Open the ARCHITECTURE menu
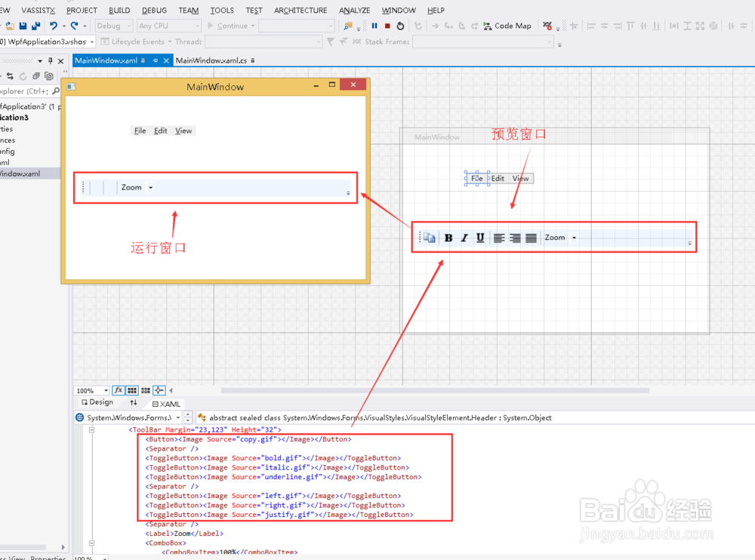The image size is (755, 560). click(300, 10)
